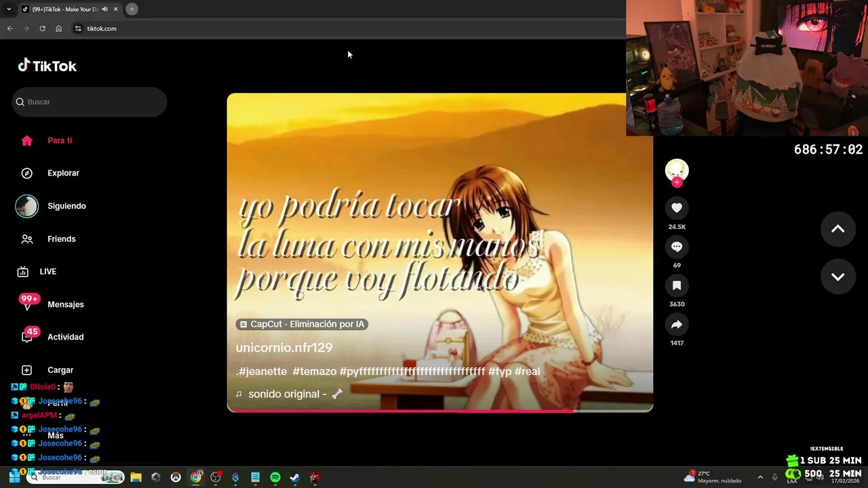868x488 pixels.
Task: Open the creator's avatar on video
Action: pyautogui.click(x=677, y=169)
